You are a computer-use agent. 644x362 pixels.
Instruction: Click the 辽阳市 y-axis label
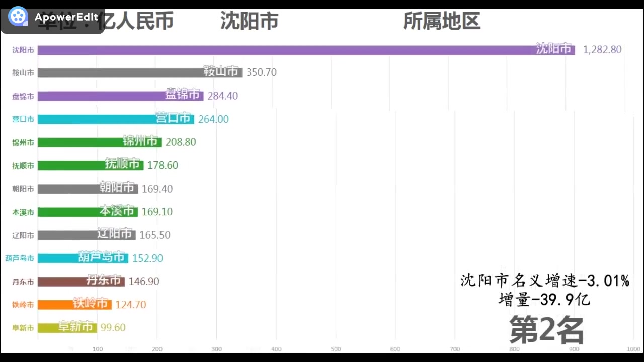click(x=23, y=235)
